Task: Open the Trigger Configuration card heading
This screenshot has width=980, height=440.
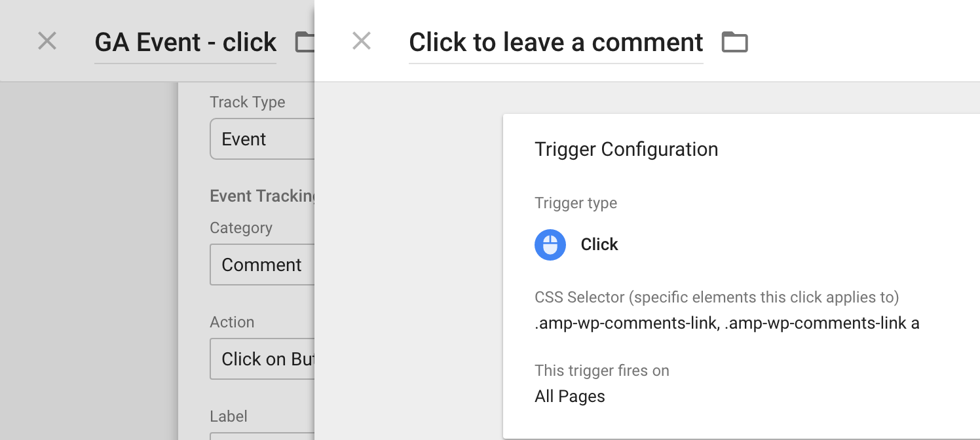Action: click(626, 149)
